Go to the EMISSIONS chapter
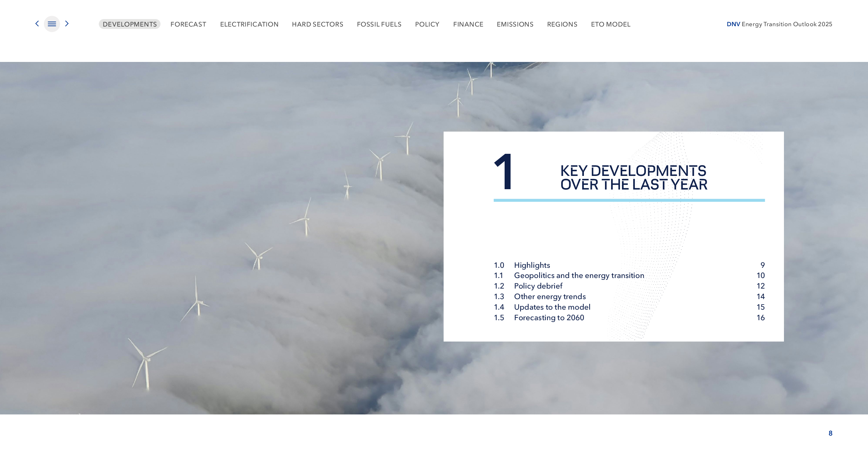 (x=515, y=24)
